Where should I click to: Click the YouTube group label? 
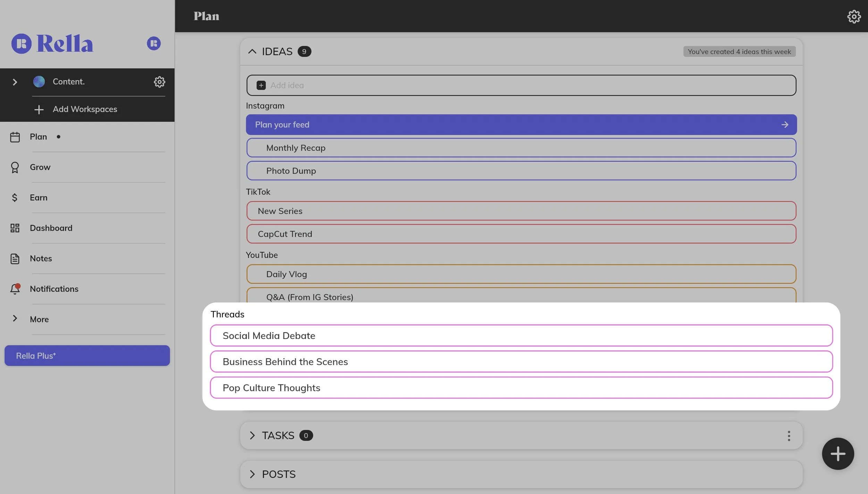(x=262, y=255)
